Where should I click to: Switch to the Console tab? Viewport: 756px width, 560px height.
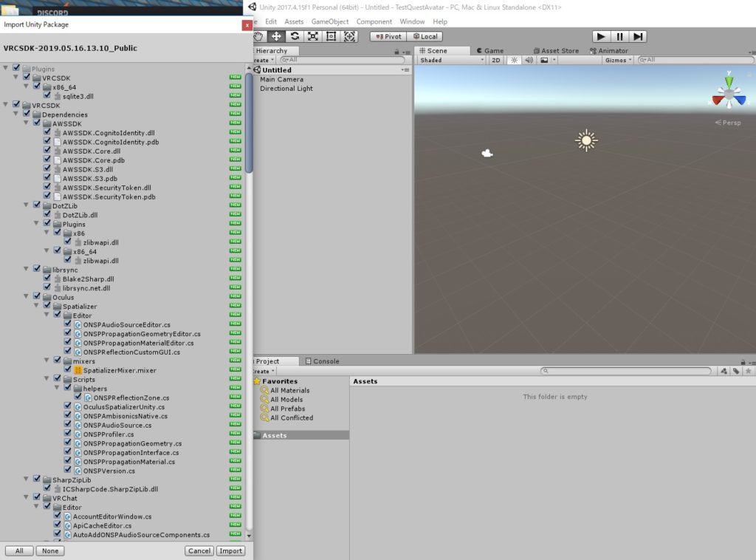tap(326, 361)
